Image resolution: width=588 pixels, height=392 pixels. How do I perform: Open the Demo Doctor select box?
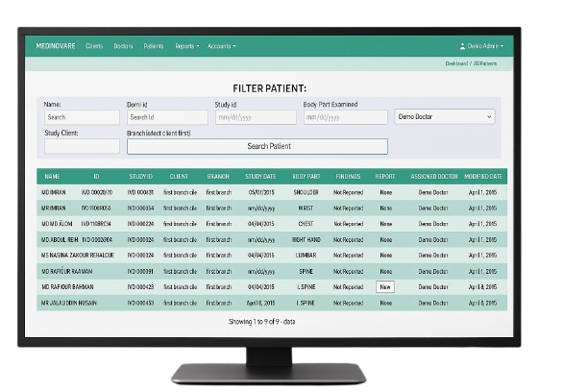coord(445,116)
